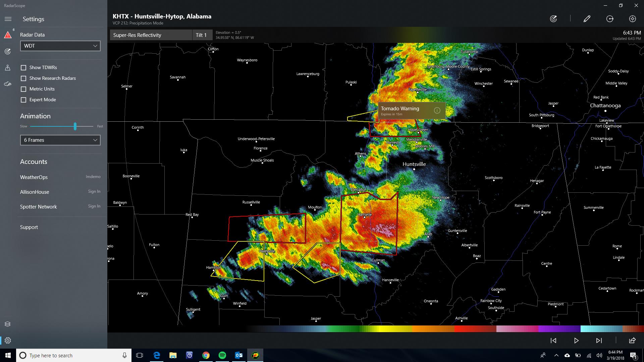Click Sign In link for Spotter Network account
This screenshot has height=362, width=644.
(94, 206)
